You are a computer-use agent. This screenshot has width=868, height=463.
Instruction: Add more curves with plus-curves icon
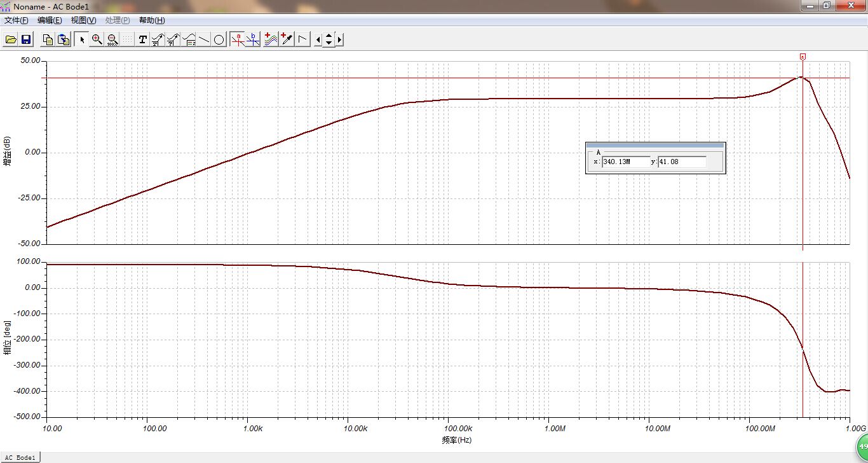pyautogui.click(x=271, y=39)
